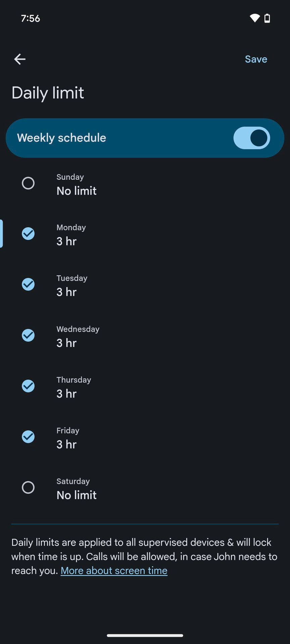
Task: Uncheck the Monday limit checkmark
Action: [28, 234]
